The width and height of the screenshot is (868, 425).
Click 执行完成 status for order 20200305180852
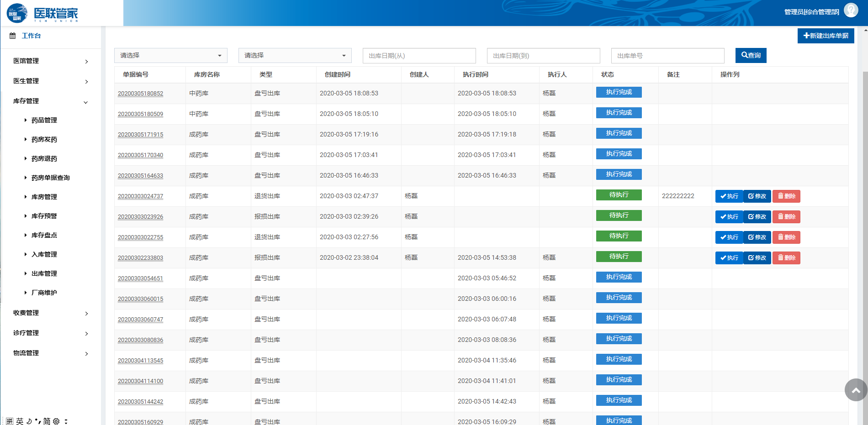[x=619, y=92]
